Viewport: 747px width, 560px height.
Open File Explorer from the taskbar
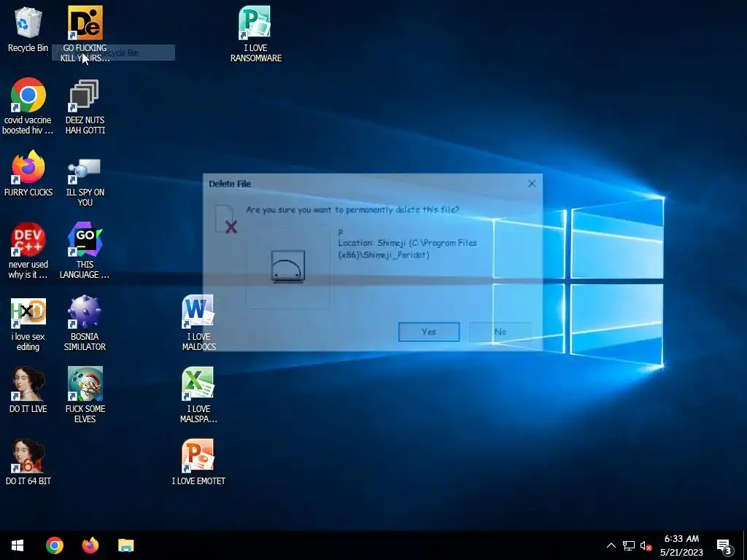click(125, 545)
